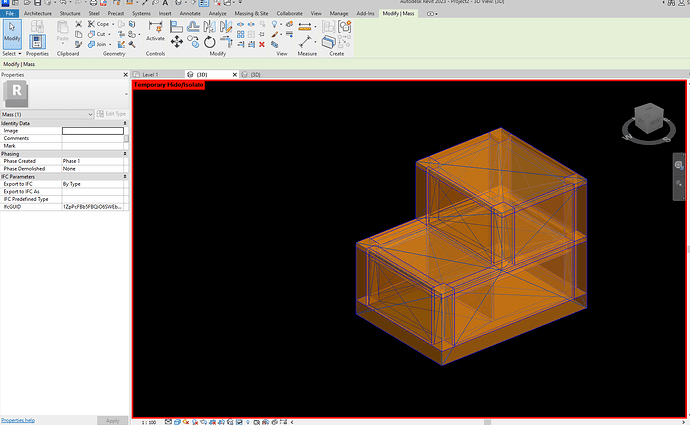This screenshot has height=425, width=690.
Task: Click the Join geometry tool
Action: (97, 44)
